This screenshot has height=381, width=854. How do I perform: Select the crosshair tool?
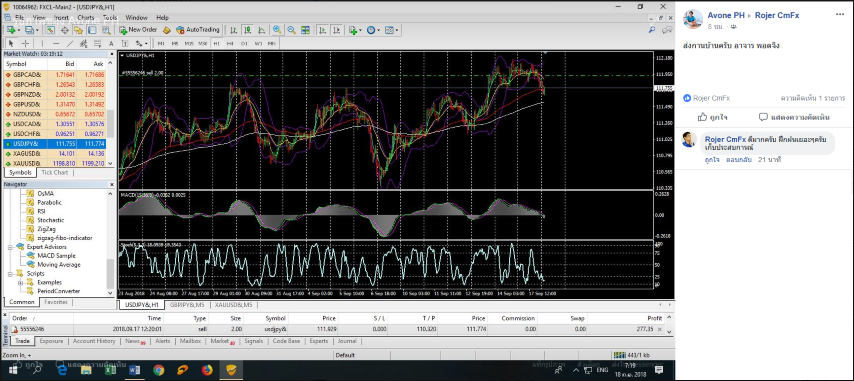[x=25, y=44]
